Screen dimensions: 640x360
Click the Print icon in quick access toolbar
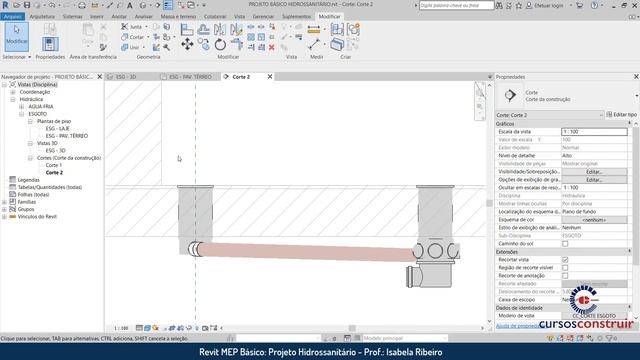tap(82, 5)
